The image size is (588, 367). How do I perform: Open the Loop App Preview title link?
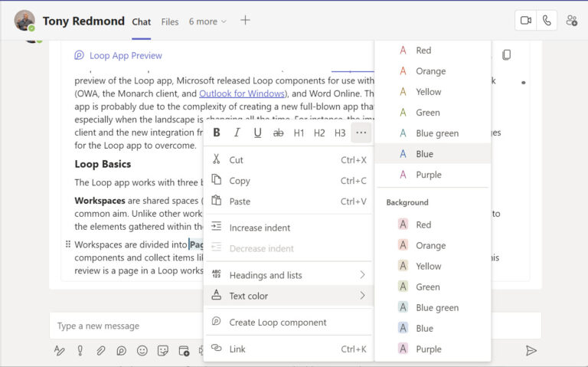[126, 55]
